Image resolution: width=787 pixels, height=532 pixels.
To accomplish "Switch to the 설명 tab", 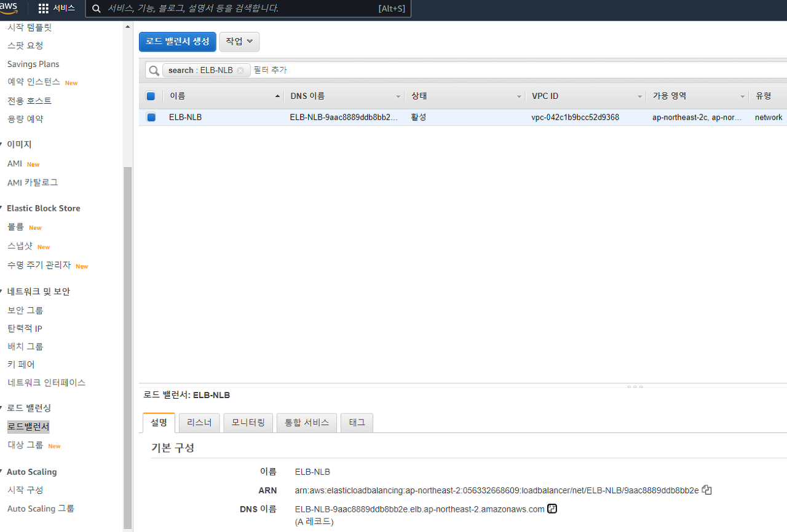I will [159, 423].
